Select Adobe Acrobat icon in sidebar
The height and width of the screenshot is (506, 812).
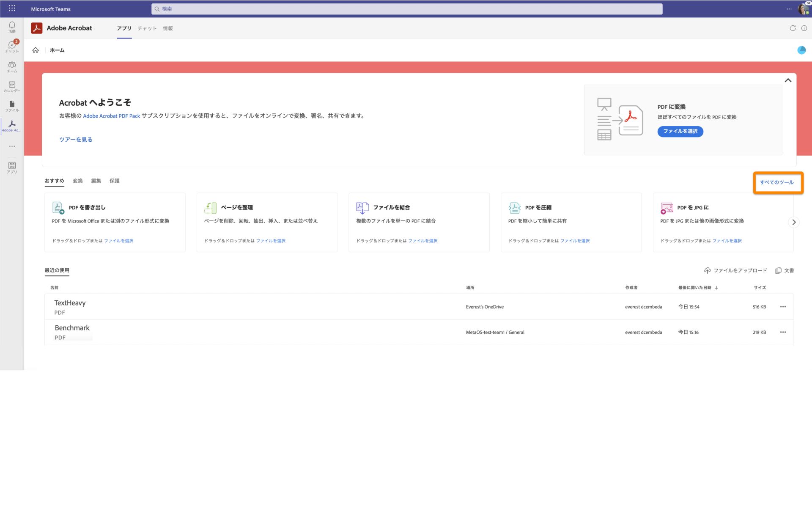(x=12, y=126)
